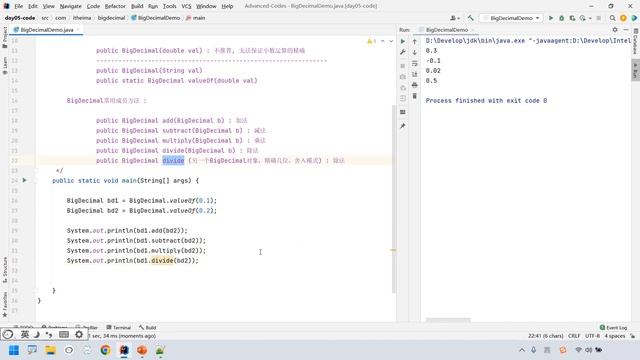Open the Windows Start menu
This screenshot has height=360, width=640.
pos(14,350)
